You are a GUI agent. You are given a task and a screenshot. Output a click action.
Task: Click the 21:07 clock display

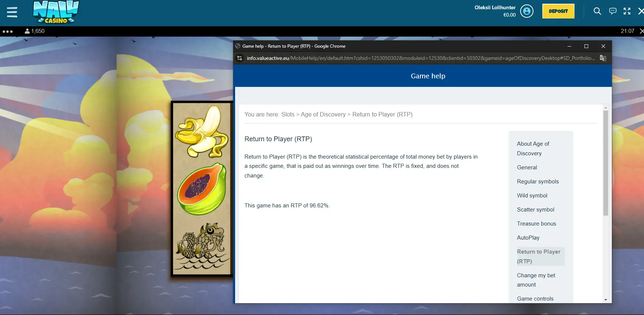(627, 31)
